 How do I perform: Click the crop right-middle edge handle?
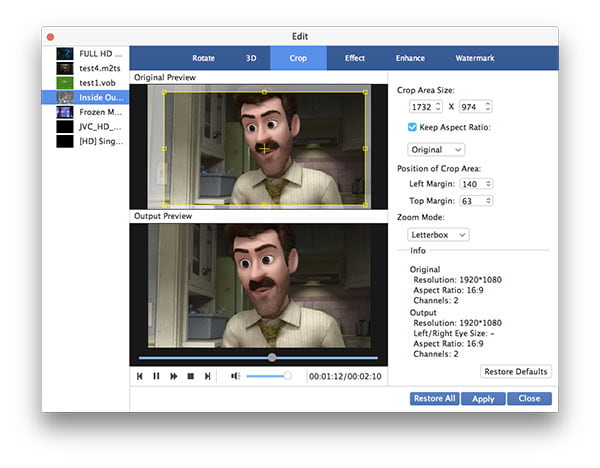click(x=365, y=148)
